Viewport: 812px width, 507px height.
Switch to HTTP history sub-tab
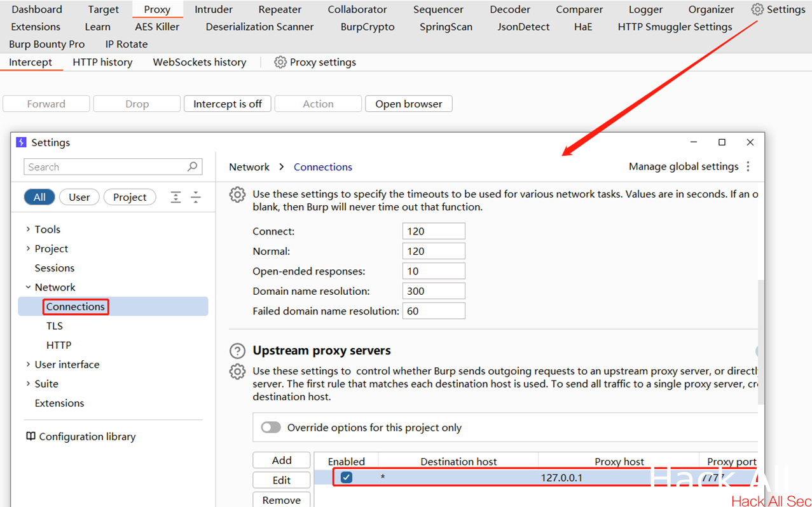click(102, 62)
